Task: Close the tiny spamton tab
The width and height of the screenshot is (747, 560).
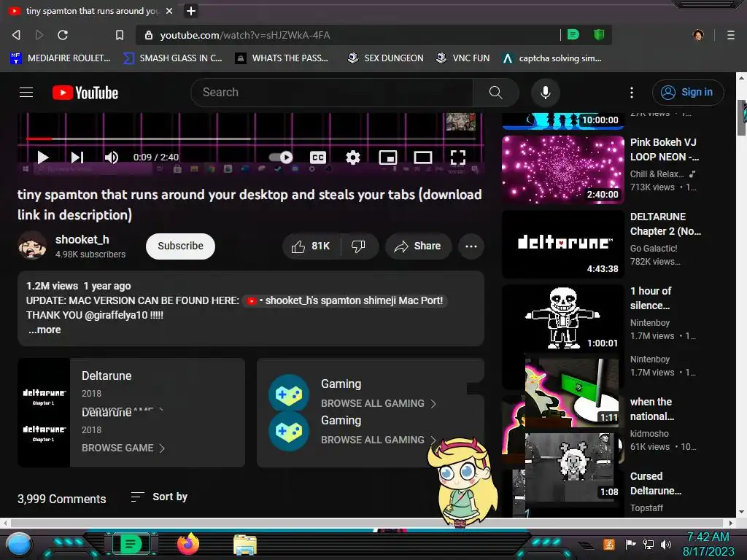Action: 169,10
